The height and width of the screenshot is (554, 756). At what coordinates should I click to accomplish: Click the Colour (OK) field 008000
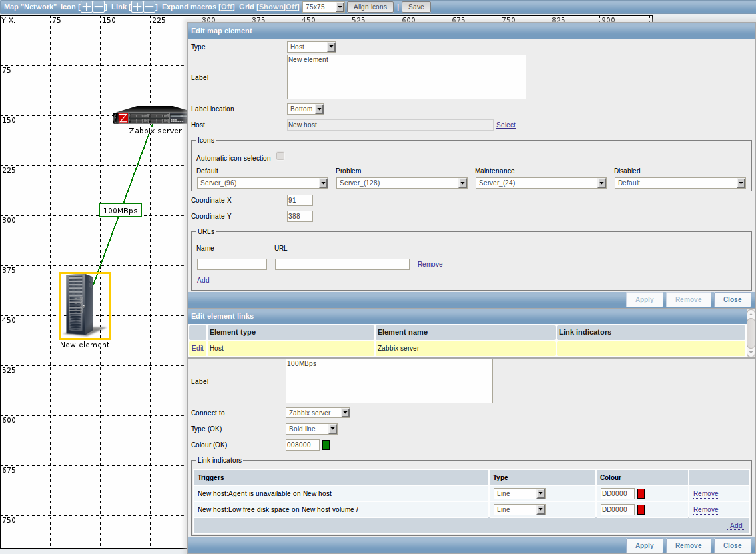[303, 445]
